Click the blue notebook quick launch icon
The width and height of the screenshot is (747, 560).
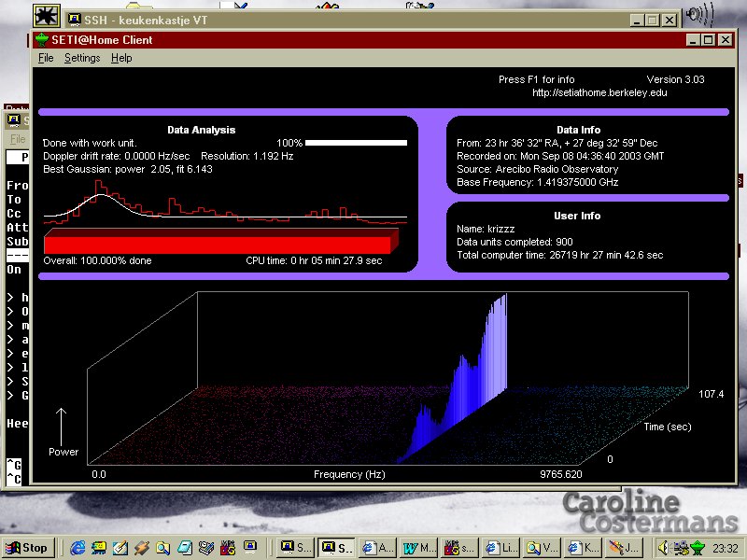coord(184,548)
